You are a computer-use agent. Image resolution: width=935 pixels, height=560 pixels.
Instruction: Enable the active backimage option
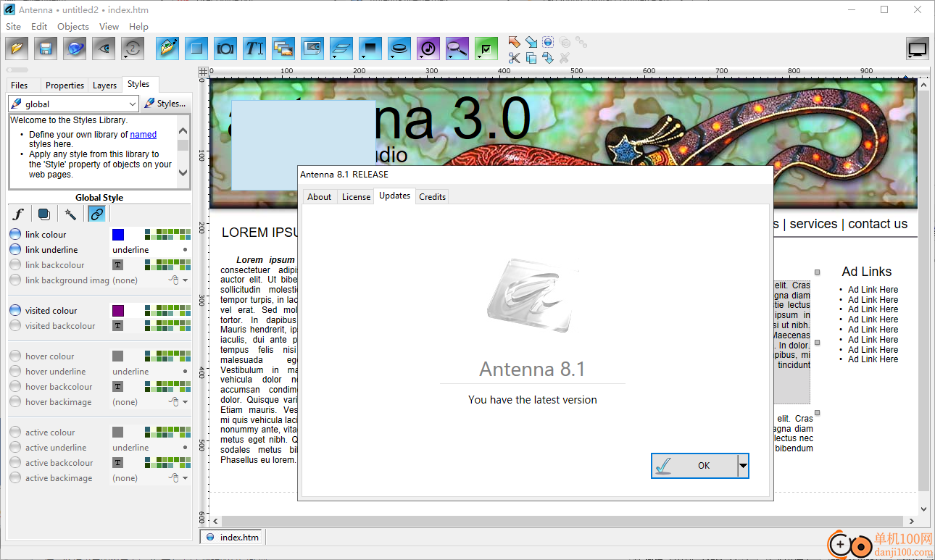point(15,477)
